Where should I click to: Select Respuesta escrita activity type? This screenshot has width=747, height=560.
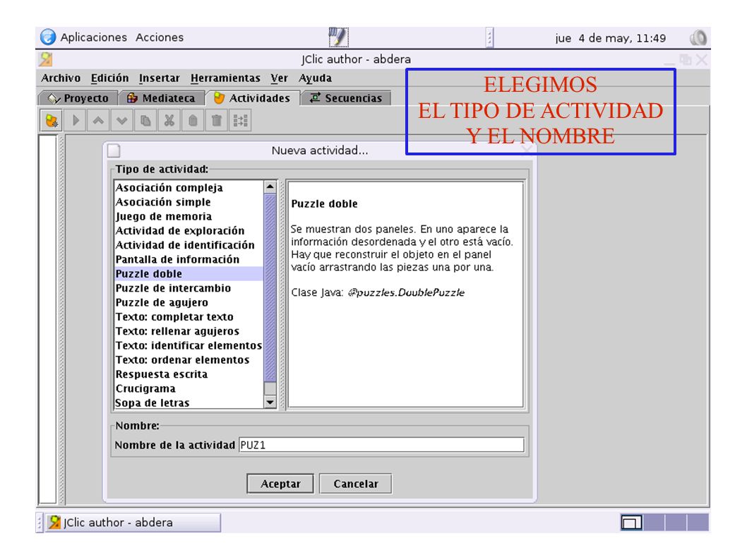tap(189, 374)
